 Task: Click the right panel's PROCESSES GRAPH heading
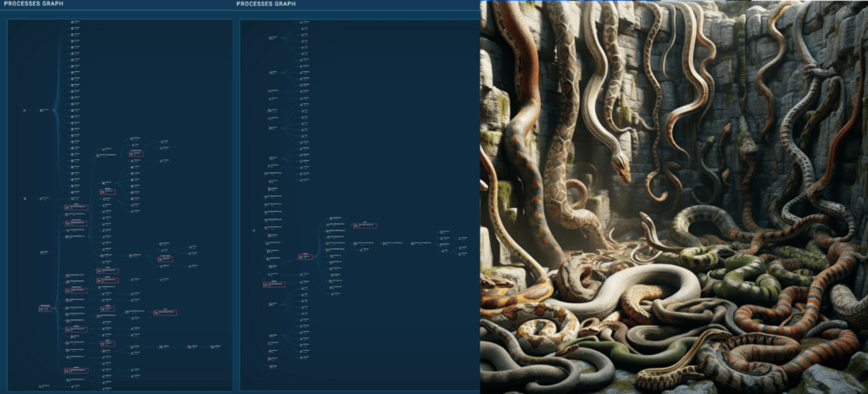coord(266,4)
